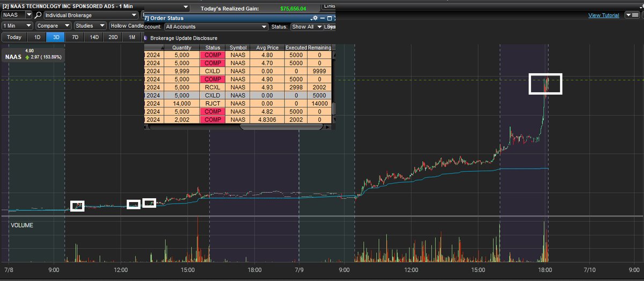Expand the Individual Brokerage account dropdown

click(91, 15)
